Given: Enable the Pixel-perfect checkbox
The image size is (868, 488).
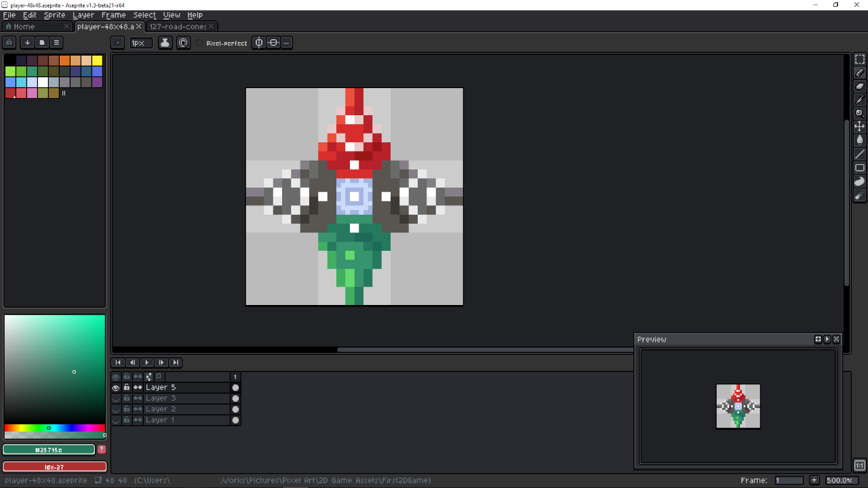Looking at the screenshot, I should (200, 43).
